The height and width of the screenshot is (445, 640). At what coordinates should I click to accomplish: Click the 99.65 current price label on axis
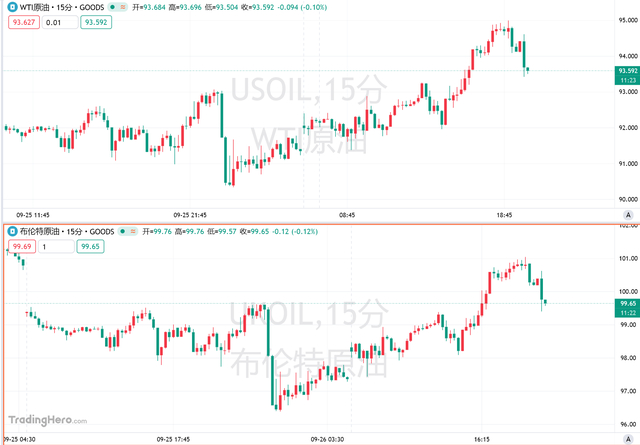click(627, 303)
